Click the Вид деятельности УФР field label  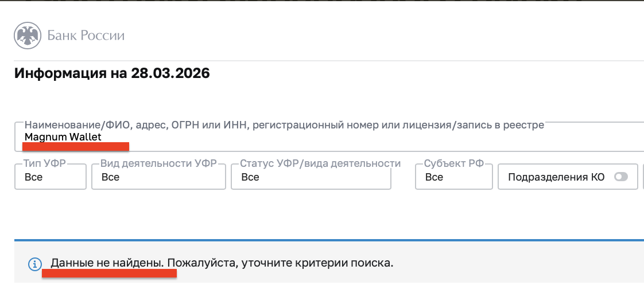158,163
